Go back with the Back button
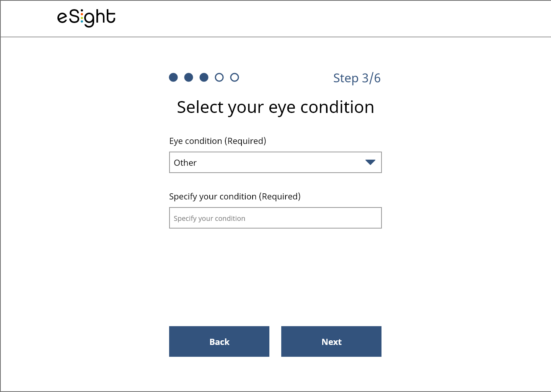Image resolution: width=551 pixels, height=392 pixels. point(219,341)
